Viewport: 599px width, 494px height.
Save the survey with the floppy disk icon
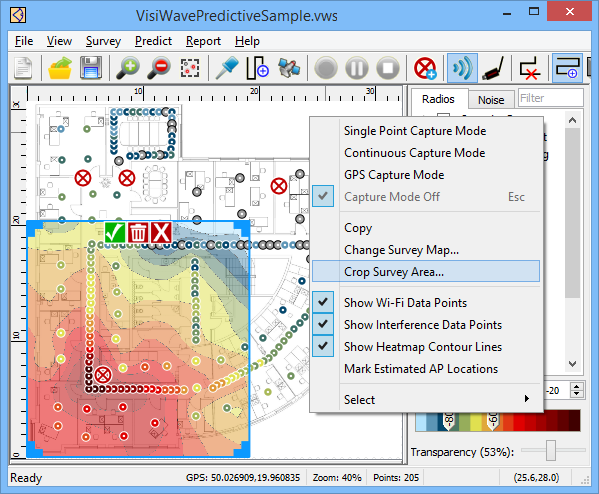(91, 69)
